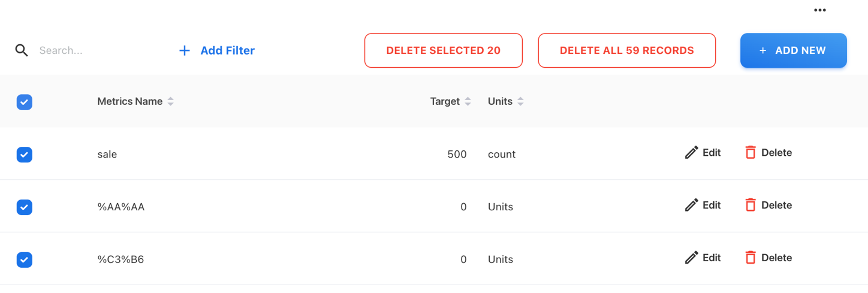
Task: Click trash icon for %C3%B6 row
Action: [x=750, y=258]
